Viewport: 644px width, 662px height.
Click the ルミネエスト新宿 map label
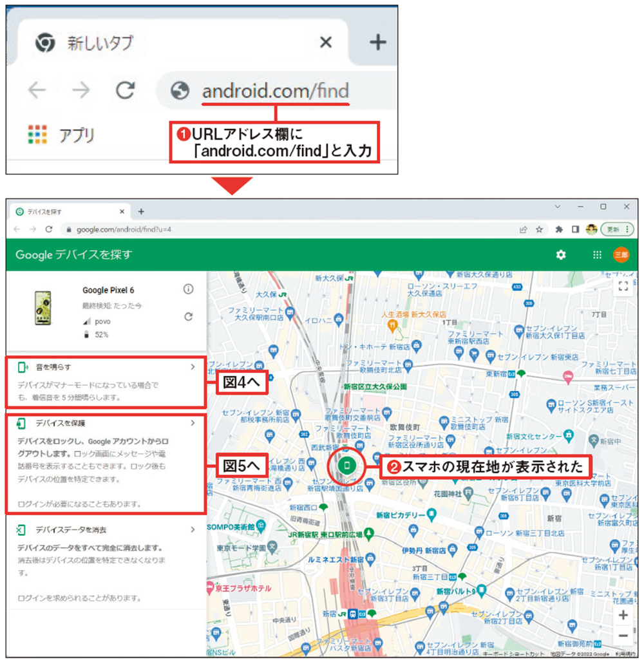click(336, 560)
